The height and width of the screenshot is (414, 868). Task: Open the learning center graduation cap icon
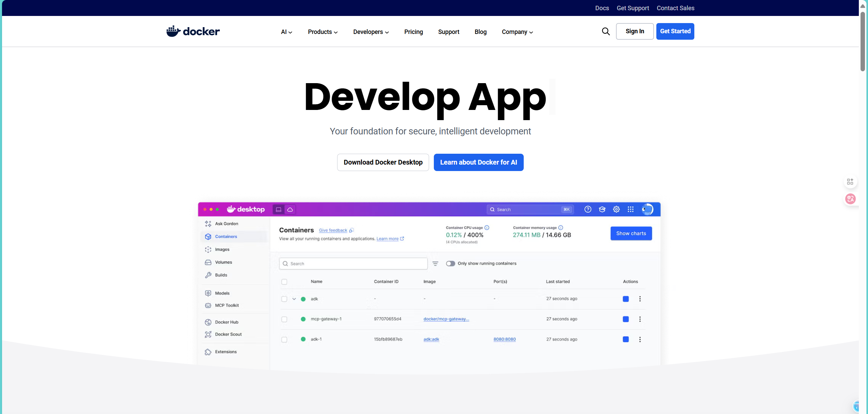pyautogui.click(x=602, y=209)
